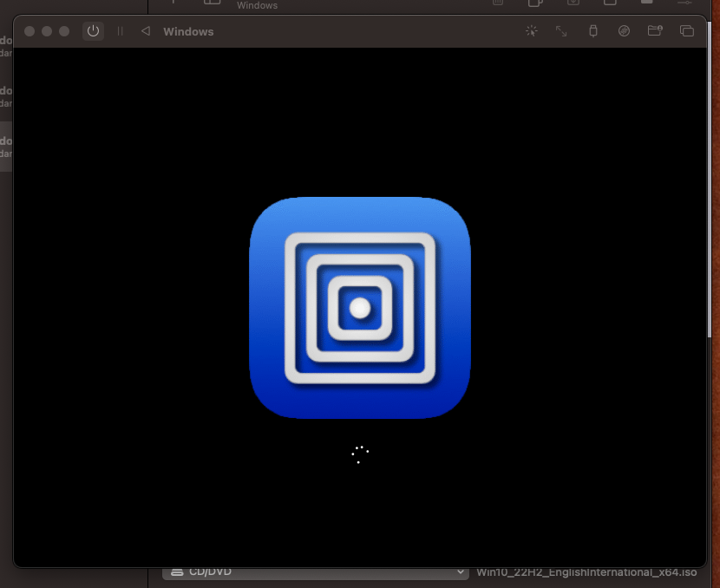This screenshot has width=720, height=588.
Task: Click the Win10_22H2_EnglishInternational_x64.iso filename
Action: pyautogui.click(x=586, y=572)
